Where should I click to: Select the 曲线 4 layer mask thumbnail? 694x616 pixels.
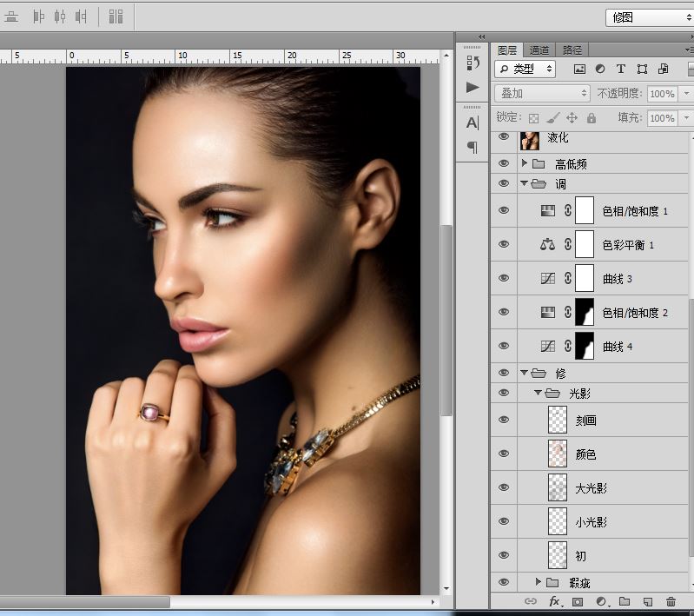(x=584, y=346)
